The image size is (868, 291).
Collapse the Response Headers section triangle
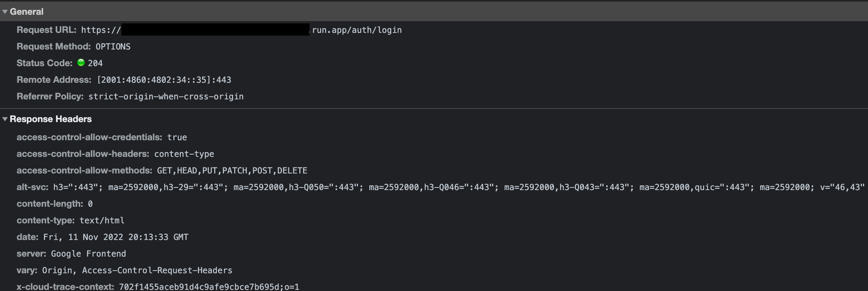5,119
